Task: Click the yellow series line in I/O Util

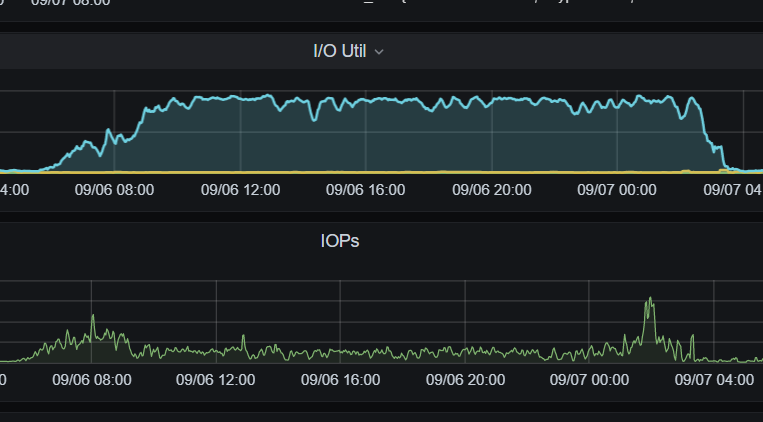Action: coord(365,172)
